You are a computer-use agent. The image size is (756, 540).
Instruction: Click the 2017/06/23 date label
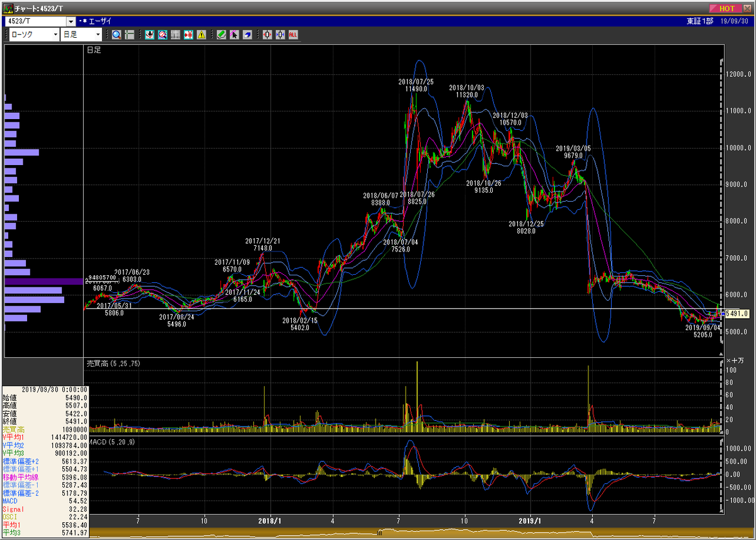point(132,272)
